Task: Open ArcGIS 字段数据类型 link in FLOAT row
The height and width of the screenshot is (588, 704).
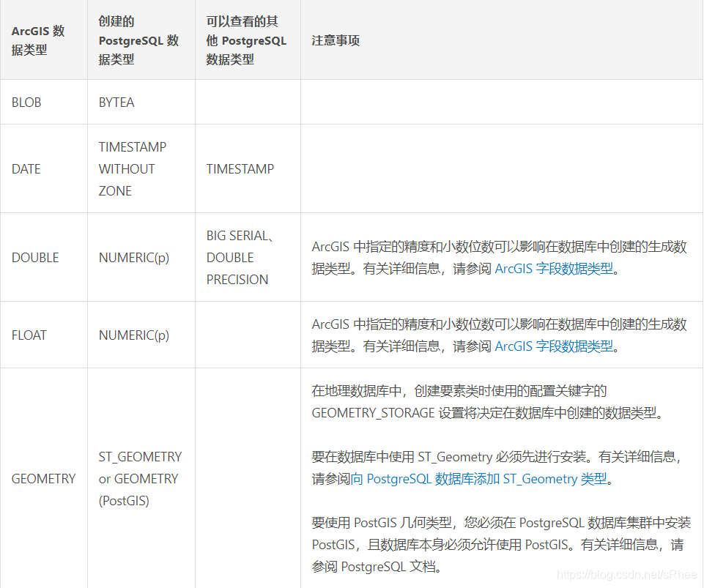Action: tap(554, 346)
